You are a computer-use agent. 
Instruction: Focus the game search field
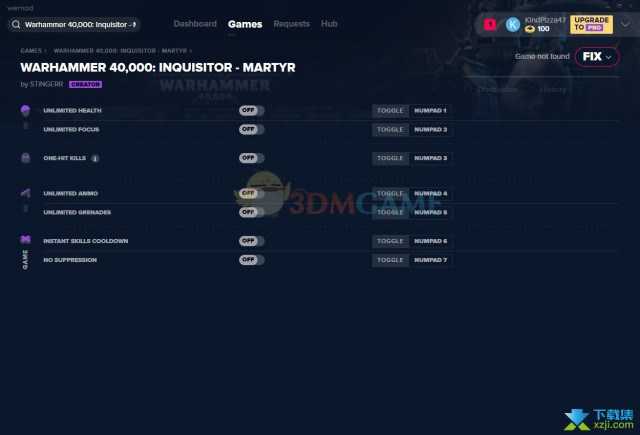[74, 24]
